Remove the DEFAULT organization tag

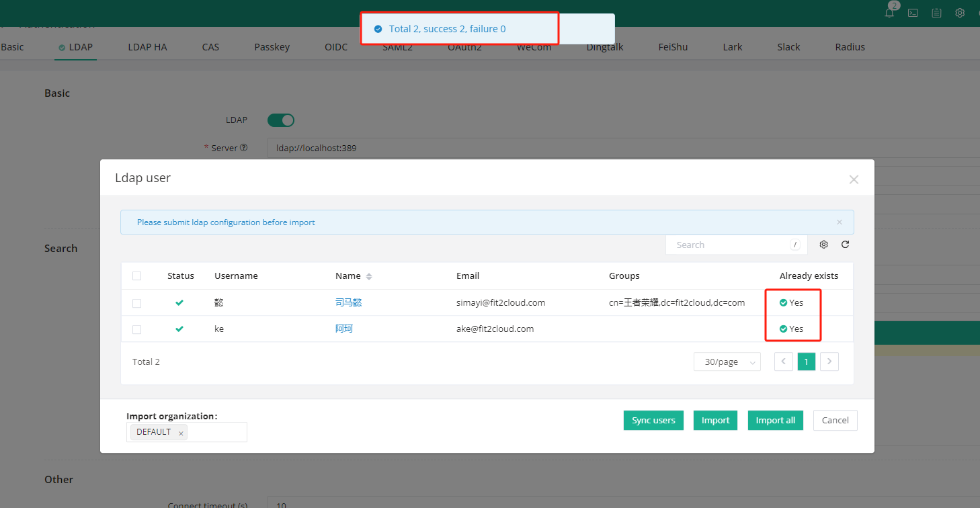click(x=180, y=432)
